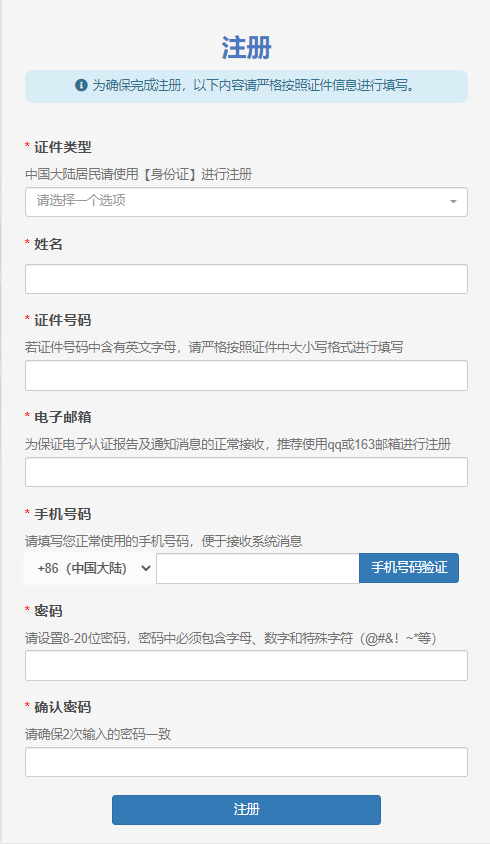
Task: Click the info icon in the notice banner
Action: [x=81, y=85]
